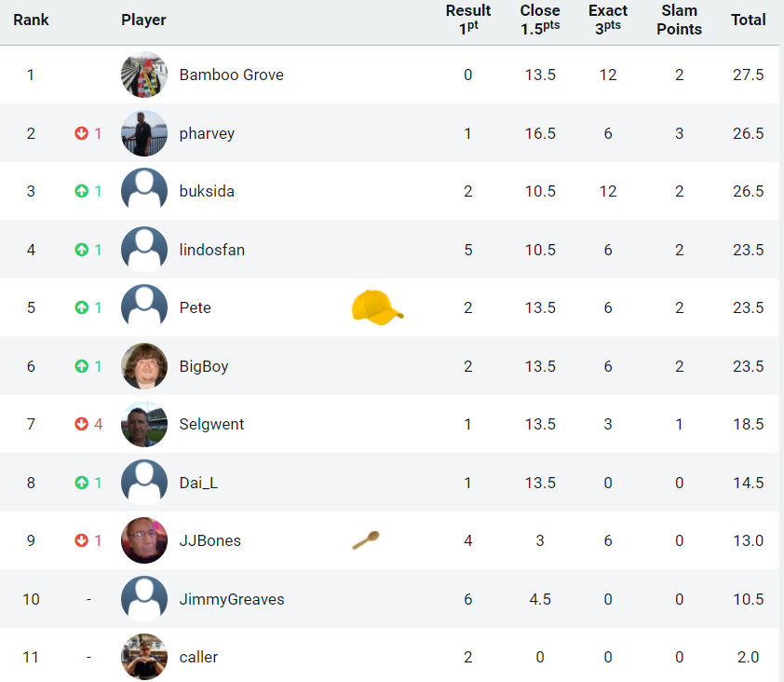
Task: Click the Close 1.5pts column header
Action: point(540,19)
